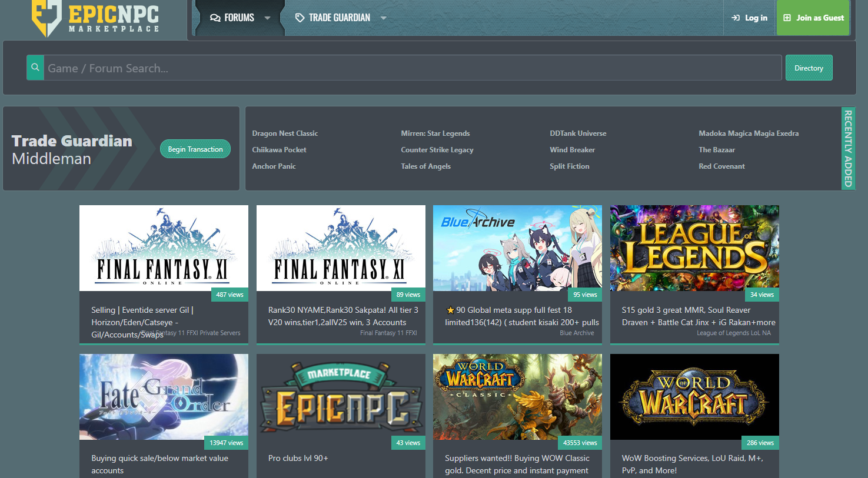Open the Forums menu

click(x=239, y=18)
